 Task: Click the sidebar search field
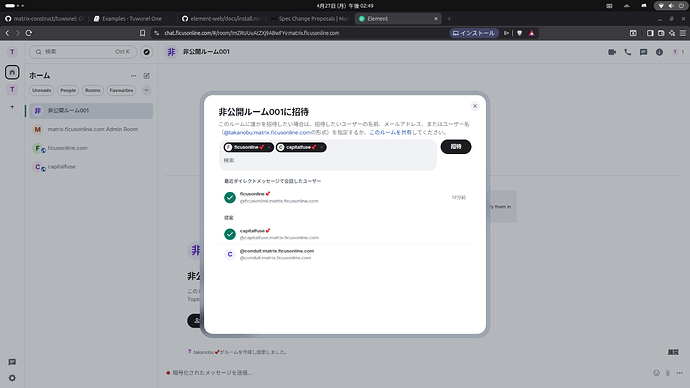pyautogui.click(x=83, y=52)
